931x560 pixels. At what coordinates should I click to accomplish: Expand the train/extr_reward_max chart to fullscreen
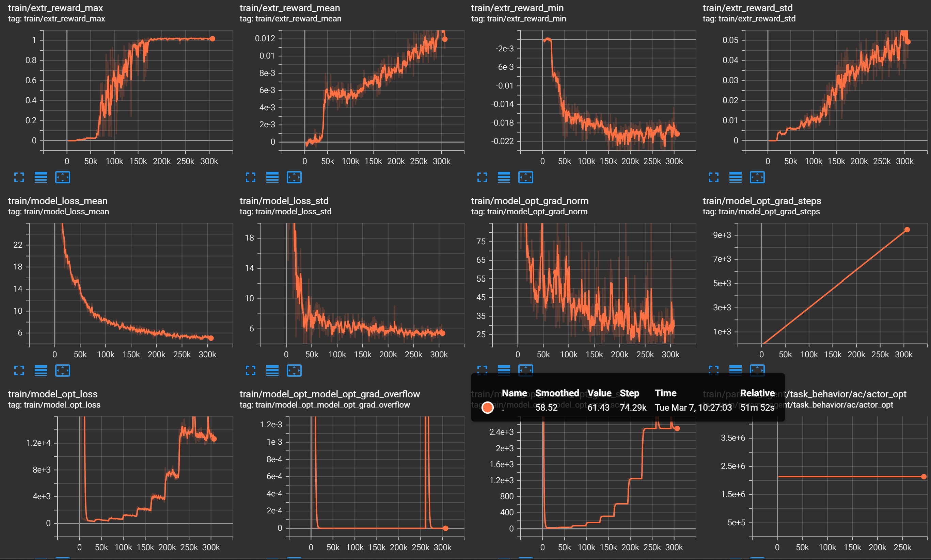coord(19,177)
